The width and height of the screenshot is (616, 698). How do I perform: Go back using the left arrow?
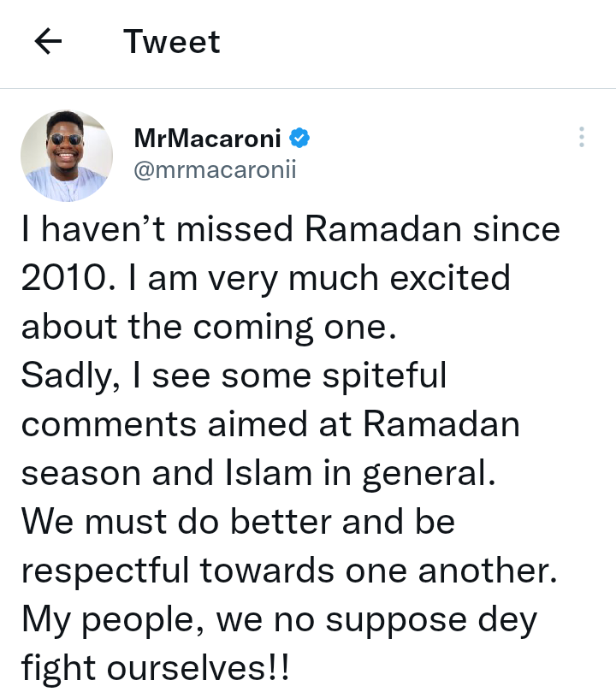[x=49, y=42]
